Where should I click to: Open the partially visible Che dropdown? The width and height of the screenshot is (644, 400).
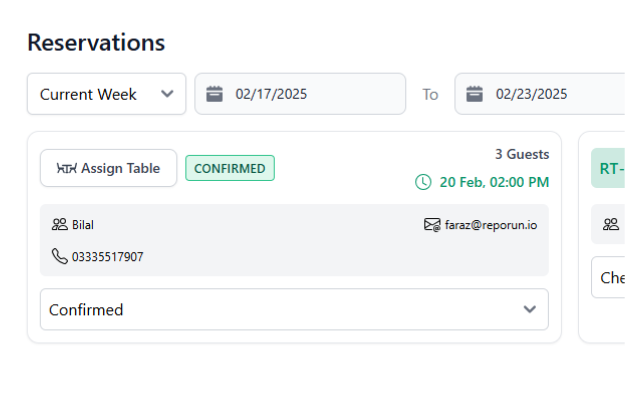pyautogui.click(x=608, y=277)
